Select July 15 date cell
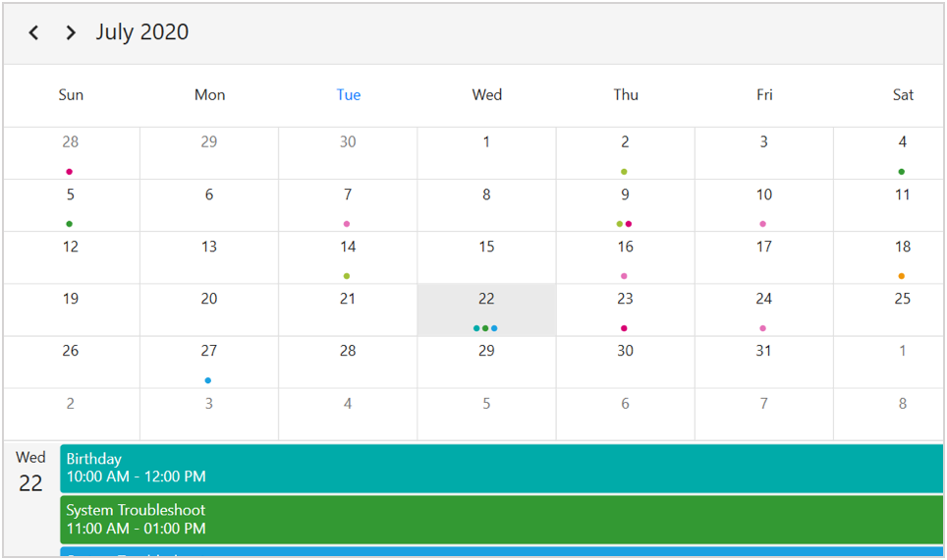The width and height of the screenshot is (947, 560). tap(487, 257)
